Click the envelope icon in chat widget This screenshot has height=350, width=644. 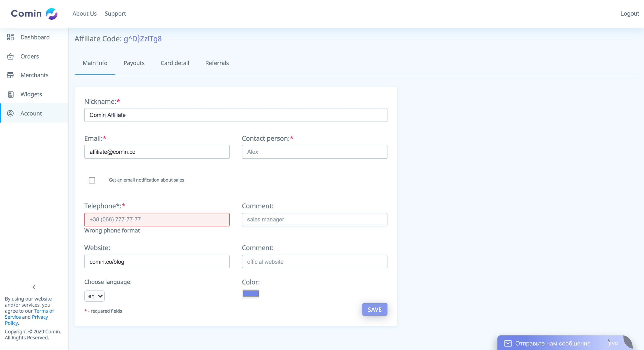[x=508, y=343]
